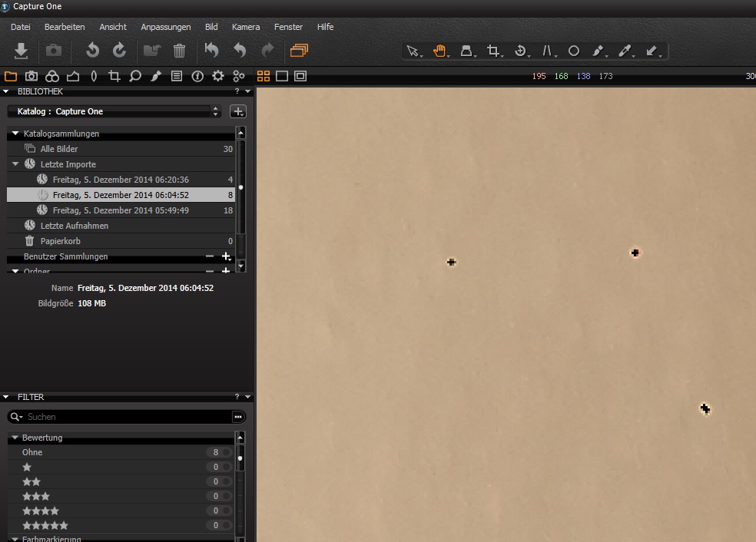Toggle the image browser grid view
The height and width of the screenshot is (542, 756).
click(x=264, y=76)
